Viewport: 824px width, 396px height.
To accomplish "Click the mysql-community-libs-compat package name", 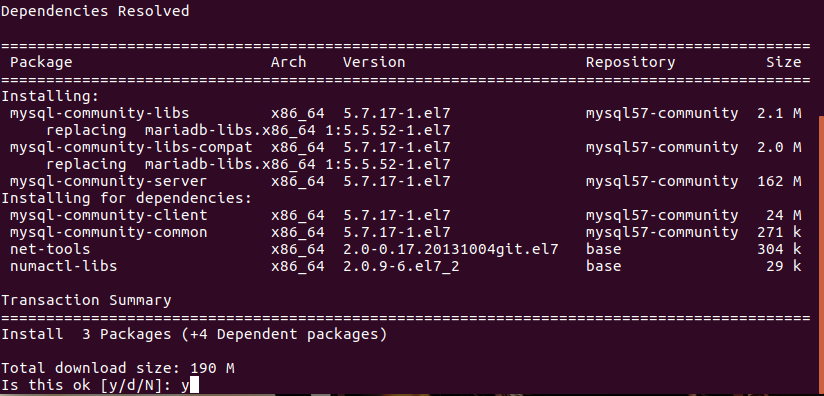I will coord(131,148).
